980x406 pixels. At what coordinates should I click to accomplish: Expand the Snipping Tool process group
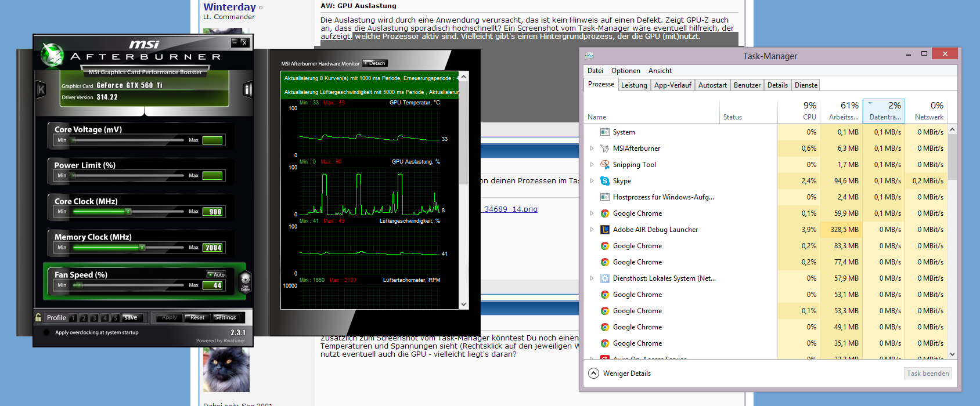(x=592, y=165)
